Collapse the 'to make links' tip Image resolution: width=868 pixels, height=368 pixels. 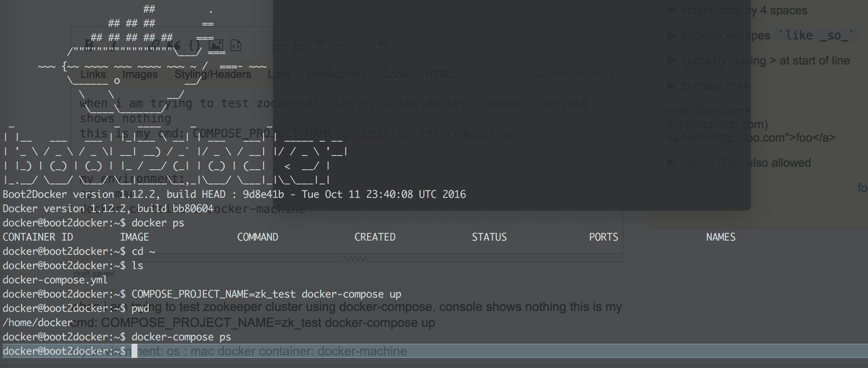pyautogui.click(x=708, y=86)
